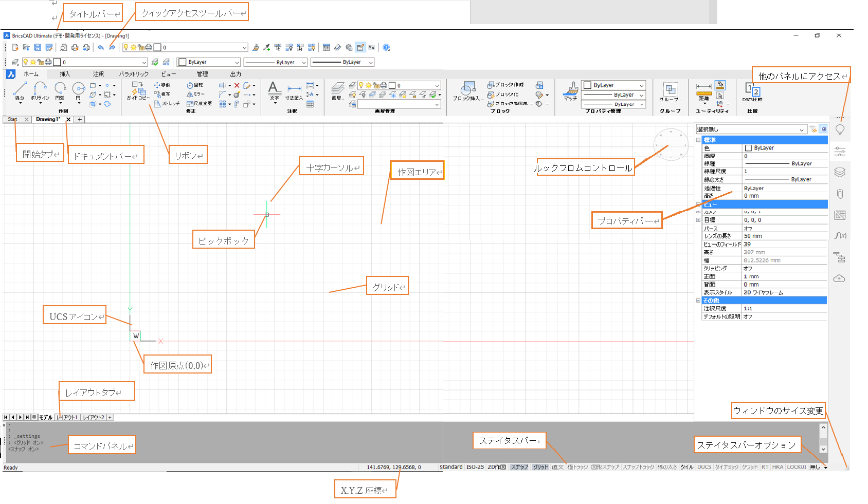Select the 寸法記入 (Dimension) tool
Image resolution: width=868 pixels, height=504 pixels.
pos(294,91)
